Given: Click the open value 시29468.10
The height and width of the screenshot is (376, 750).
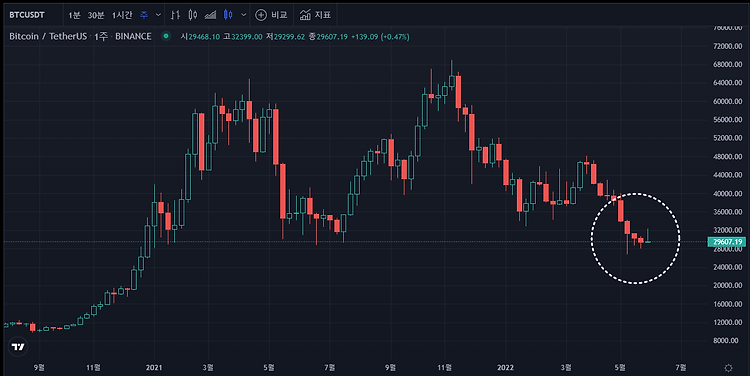Looking at the screenshot, I should coord(200,37).
